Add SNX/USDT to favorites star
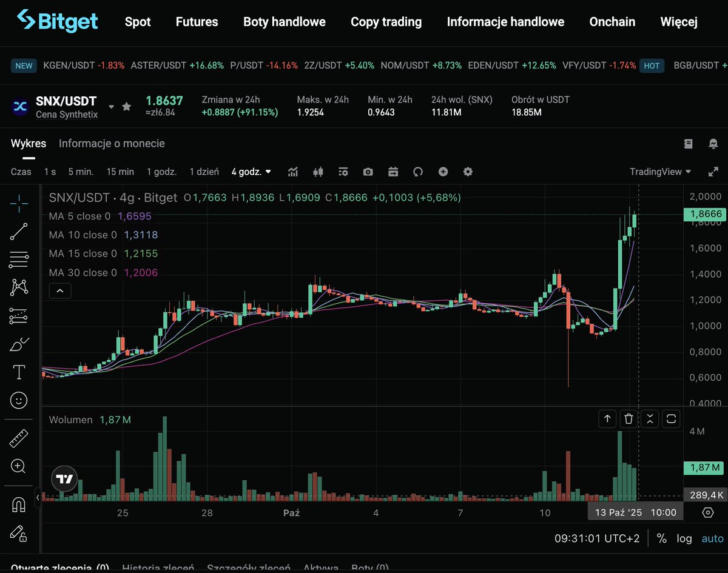 (126, 107)
